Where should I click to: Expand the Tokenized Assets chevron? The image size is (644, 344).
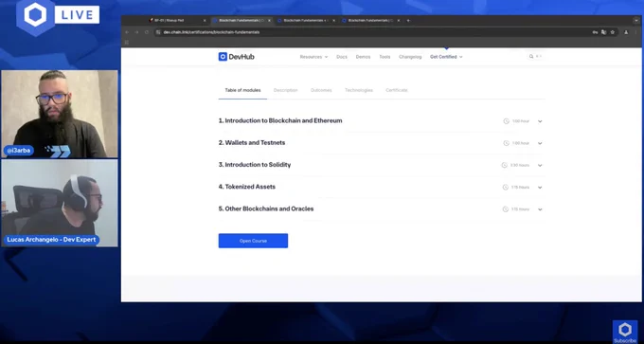[x=540, y=187]
